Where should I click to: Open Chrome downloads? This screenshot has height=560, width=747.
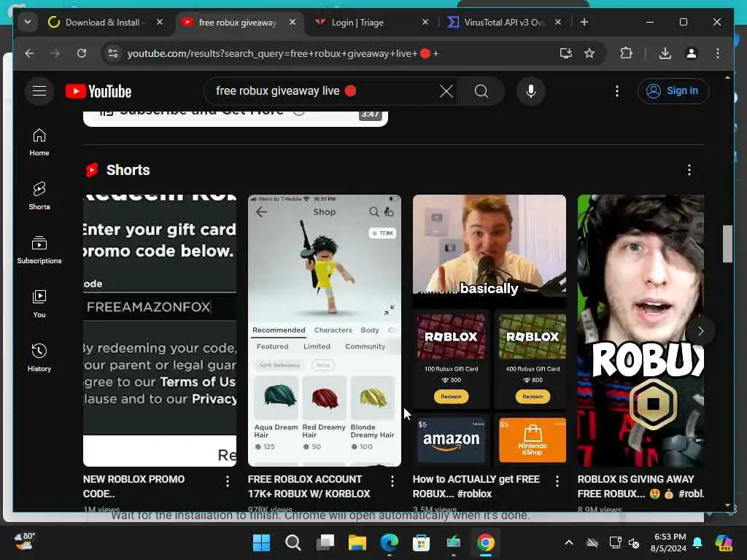click(x=665, y=53)
